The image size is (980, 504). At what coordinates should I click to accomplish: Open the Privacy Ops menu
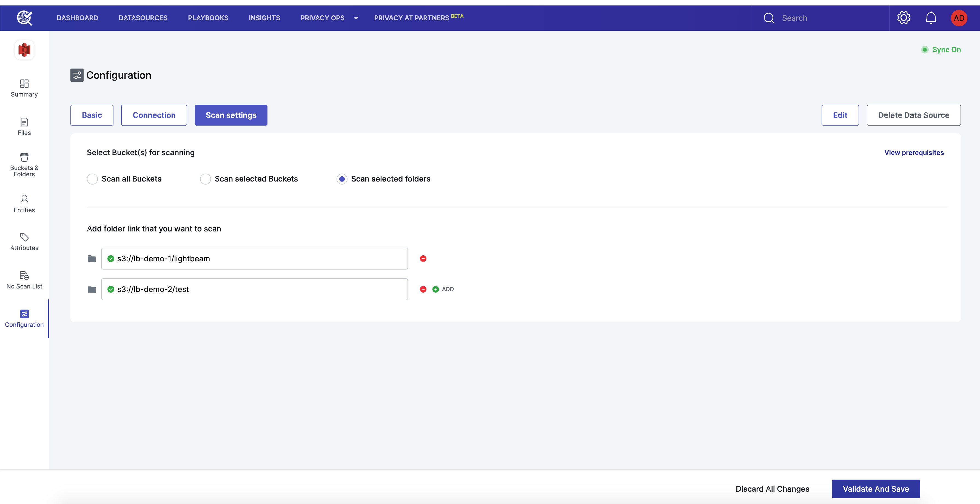coord(323,18)
